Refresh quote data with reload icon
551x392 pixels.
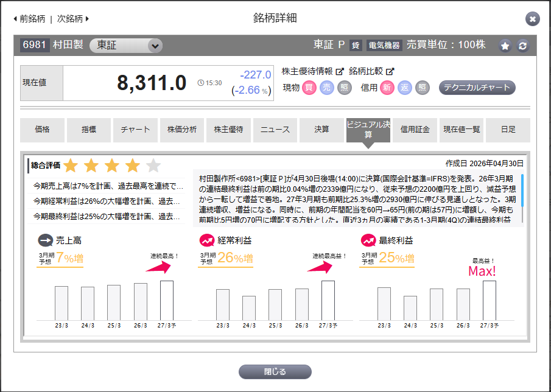click(x=522, y=46)
